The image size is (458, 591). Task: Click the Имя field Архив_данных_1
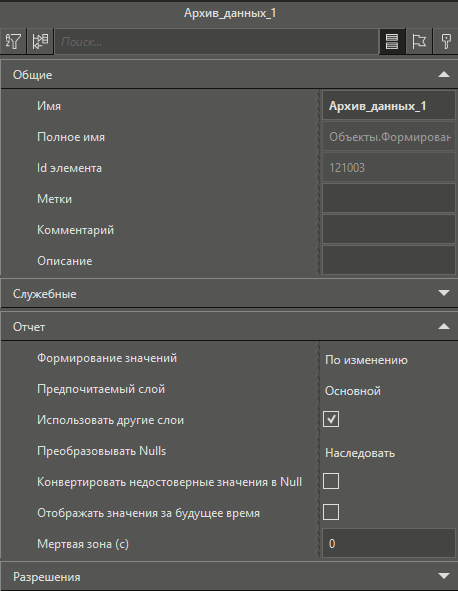[x=389, y=106]
